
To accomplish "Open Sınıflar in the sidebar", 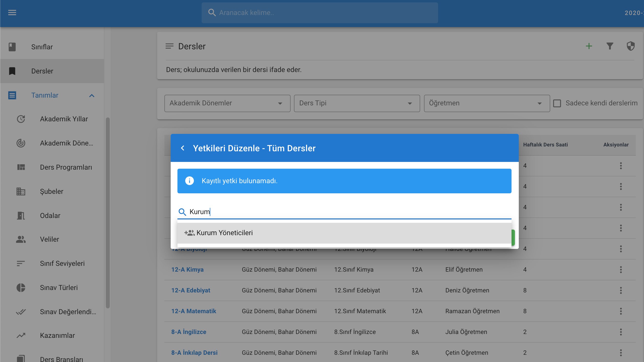I will (x=52, y=47).
